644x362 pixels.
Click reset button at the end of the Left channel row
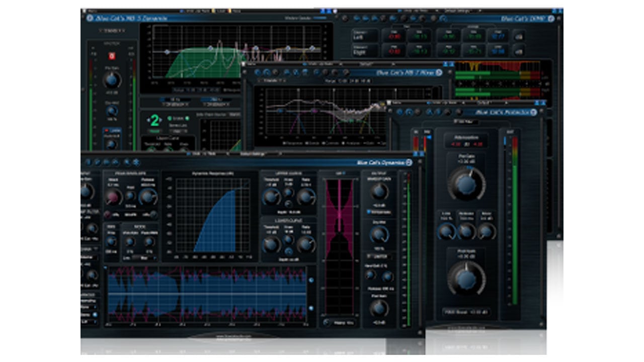pyautogui.click(x=519, y=36)
